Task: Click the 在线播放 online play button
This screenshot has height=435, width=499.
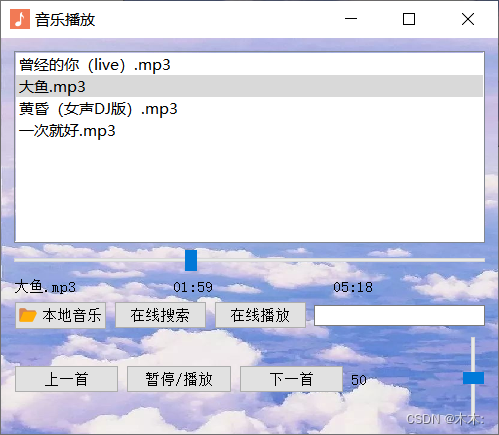Action: (260, 315)
